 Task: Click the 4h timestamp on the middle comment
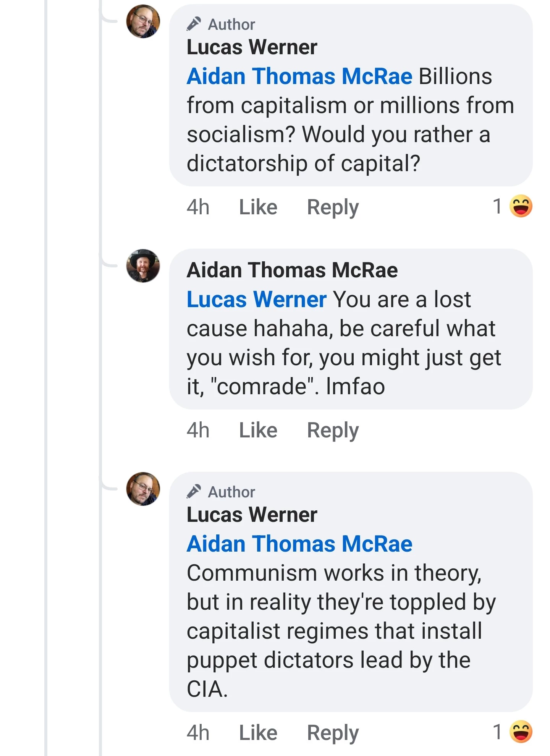[x=198, y=431]
